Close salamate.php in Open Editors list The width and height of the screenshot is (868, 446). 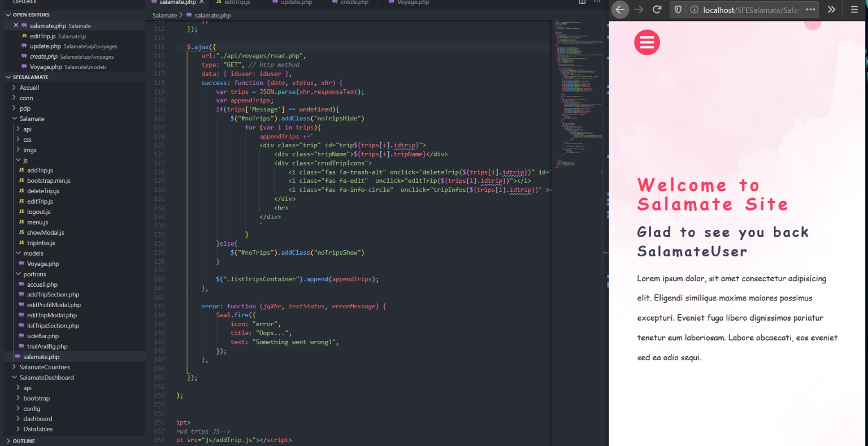click(x=16, y=25)
